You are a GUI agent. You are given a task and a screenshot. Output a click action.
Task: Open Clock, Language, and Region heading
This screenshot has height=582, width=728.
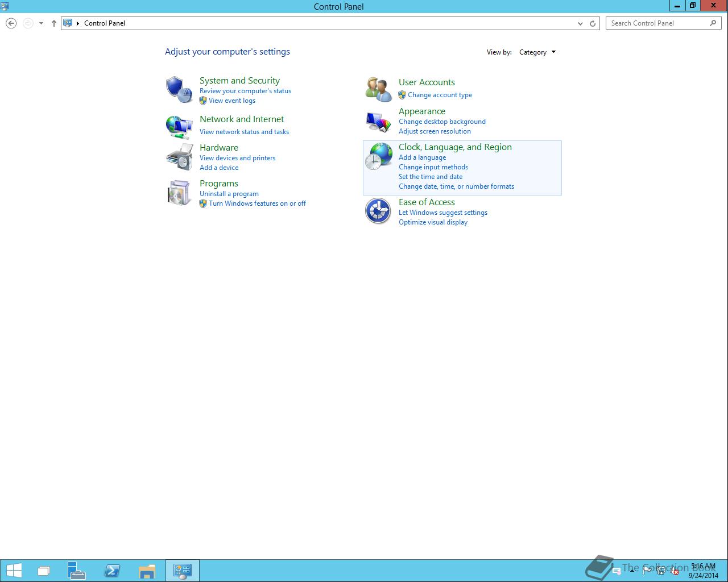455,147
